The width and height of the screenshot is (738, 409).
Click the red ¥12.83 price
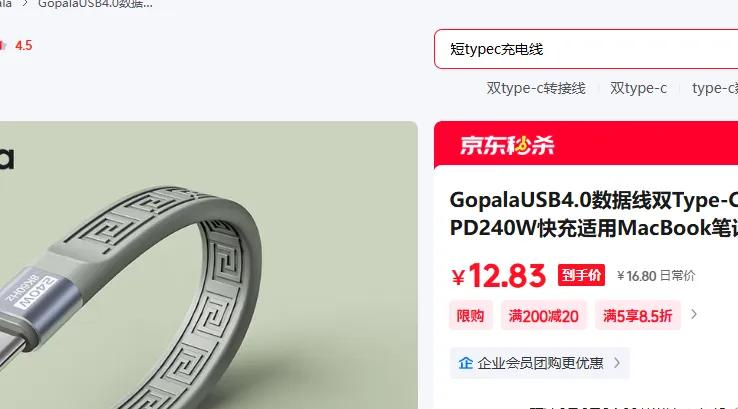(x=499, y=275)
